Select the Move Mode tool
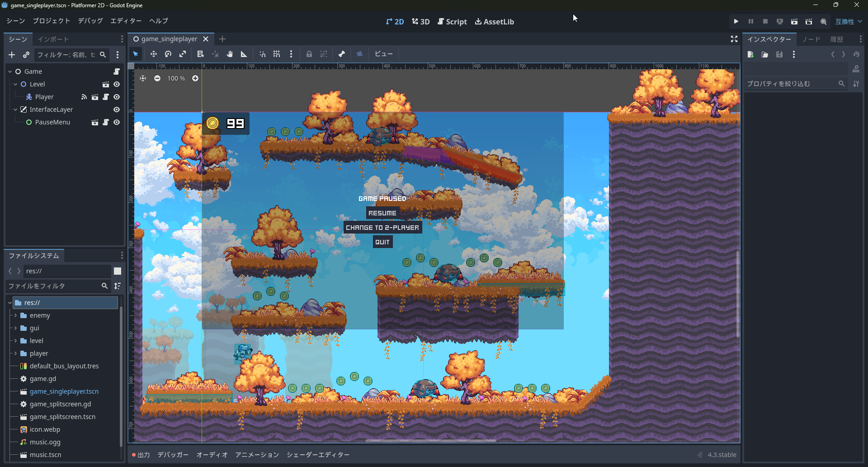The image size is (868, 467). pyautogui.click(x=154, y=54)
